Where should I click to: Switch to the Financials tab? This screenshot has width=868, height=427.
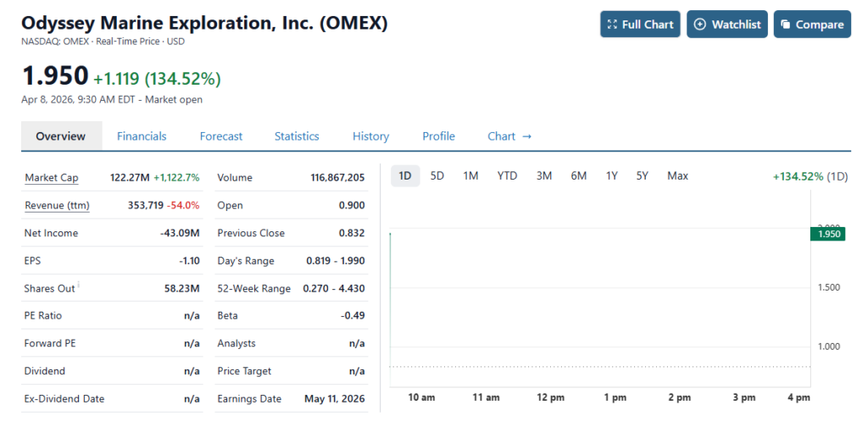point(142,136)
